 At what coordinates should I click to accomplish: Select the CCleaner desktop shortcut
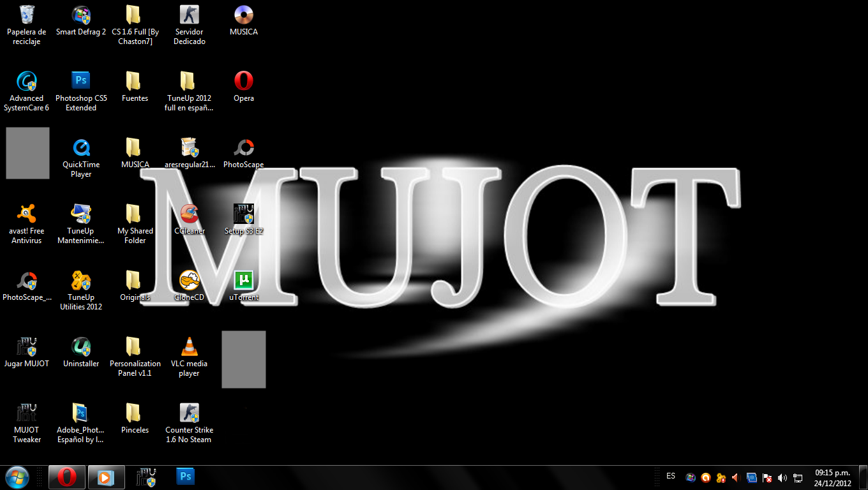tap(190, 214)
